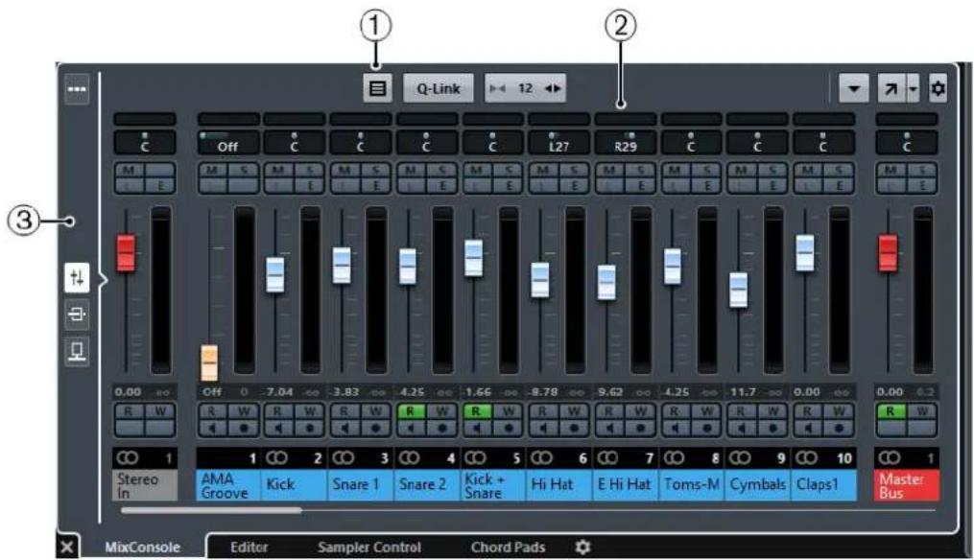The width and height of the screenshot is (974, 560).
Task: Decrease the number of visible channels
Action: click(x=498, y=89)
